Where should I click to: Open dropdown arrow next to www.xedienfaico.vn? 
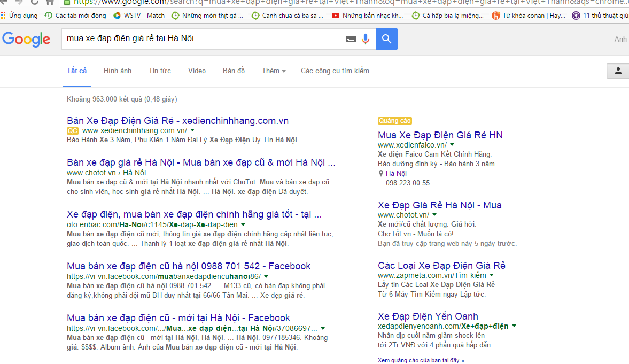point(452,144)
